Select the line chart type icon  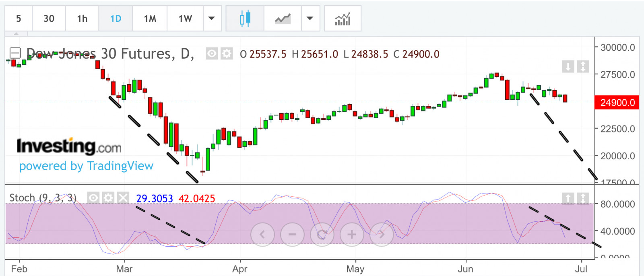coord(283,19)
